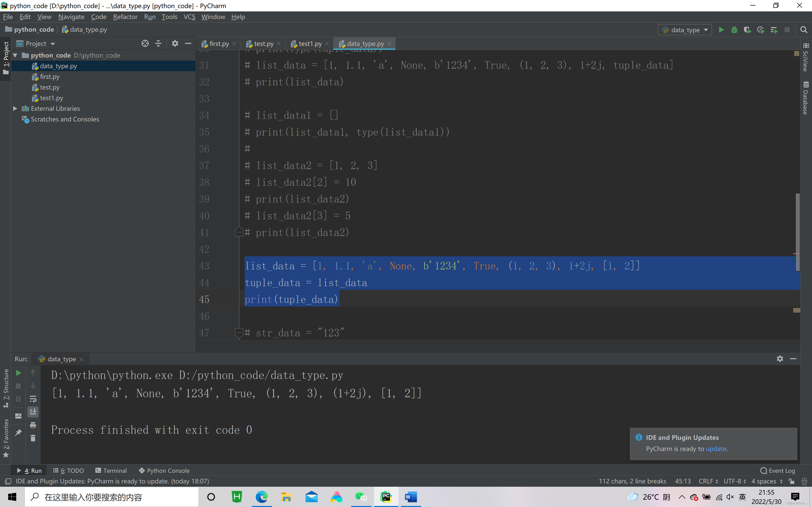
Task: Click the Print icon in Run panel
Action: 33,425
